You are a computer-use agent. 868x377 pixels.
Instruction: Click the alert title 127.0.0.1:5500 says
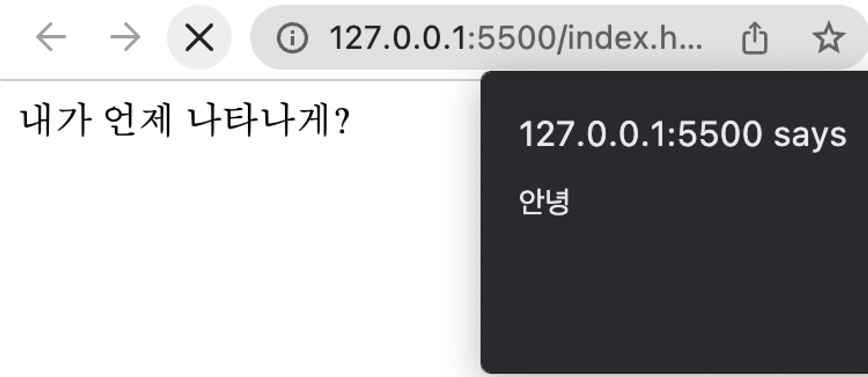pos(683,135)
